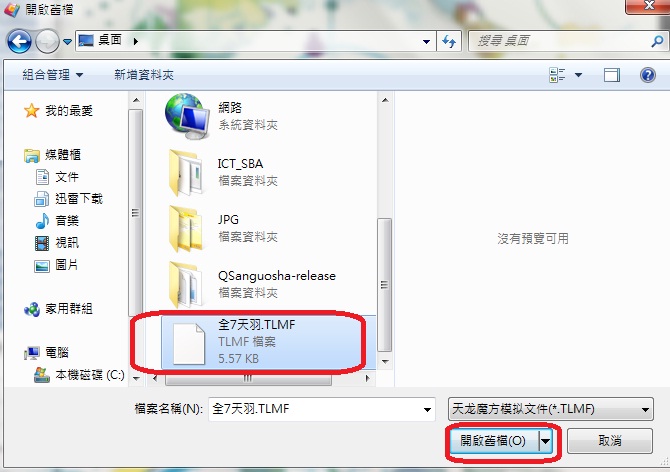
Task: Toggle the preview pane icon
Action: (611, 75)
